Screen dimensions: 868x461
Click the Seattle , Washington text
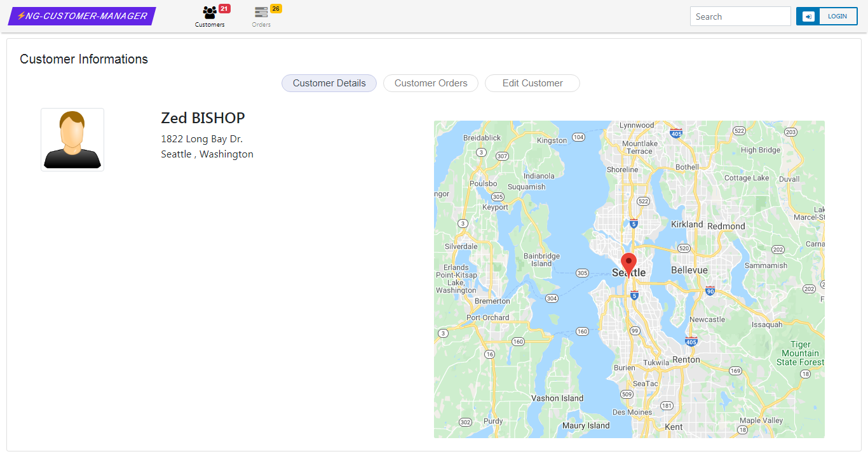click(x=207, y=154)
